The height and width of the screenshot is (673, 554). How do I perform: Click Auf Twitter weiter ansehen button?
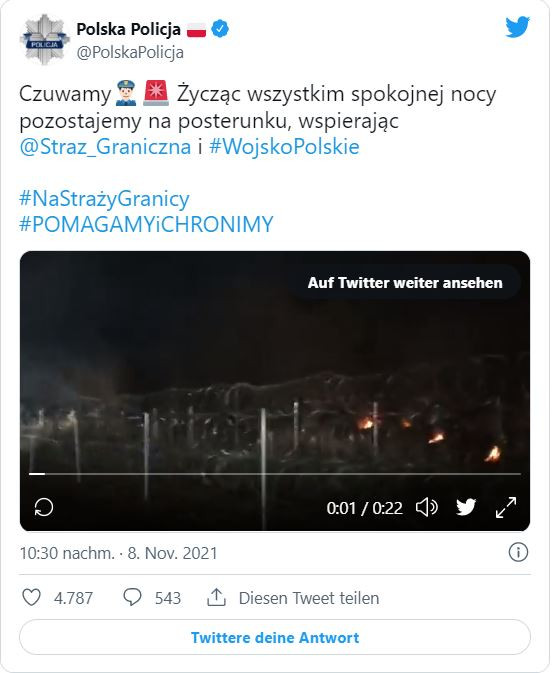[405, 282]
